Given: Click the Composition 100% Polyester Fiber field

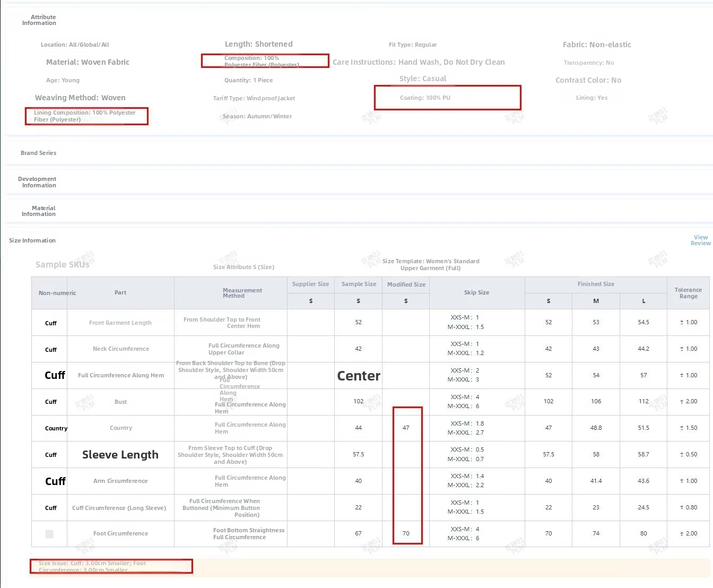Looking at the screenshot, I should tap(262, 61).
